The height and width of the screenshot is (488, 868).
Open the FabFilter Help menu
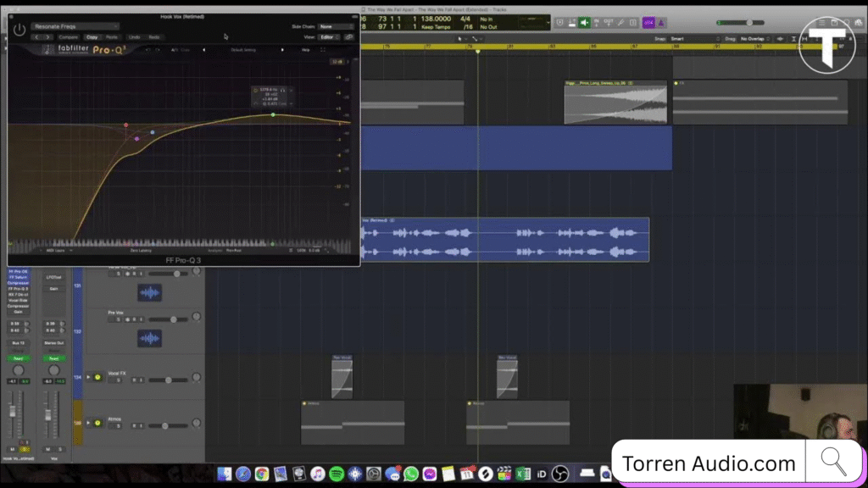[306, 50]
